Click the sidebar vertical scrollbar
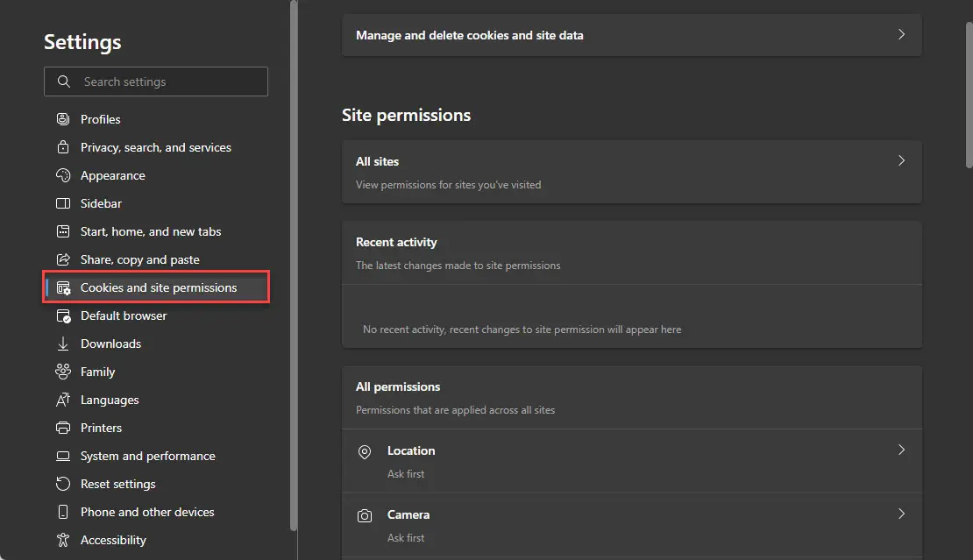 [x=294, y=266]
